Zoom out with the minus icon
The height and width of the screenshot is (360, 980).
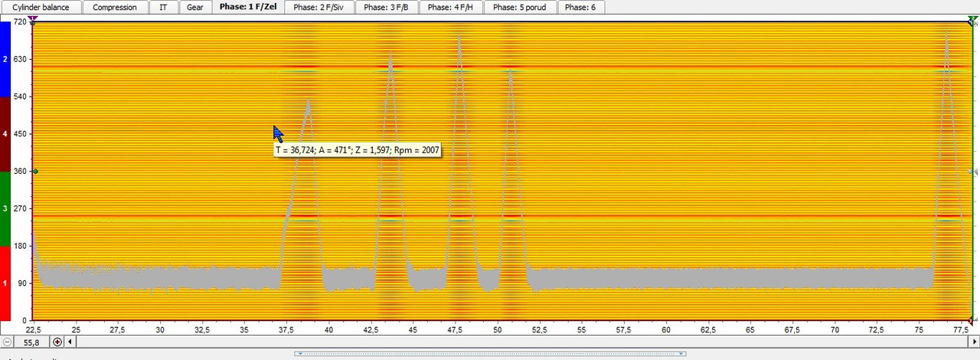(7, 342)
